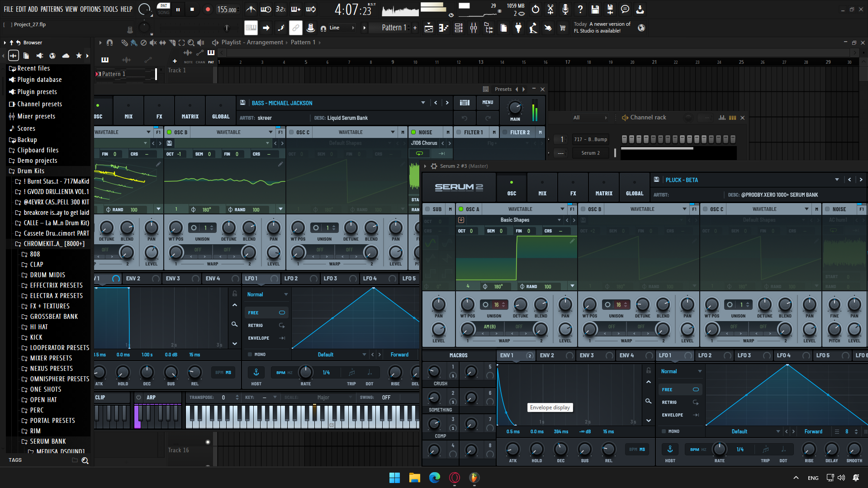Open the news globe icon
Viewport: 868px width, 488px height.
641,28
